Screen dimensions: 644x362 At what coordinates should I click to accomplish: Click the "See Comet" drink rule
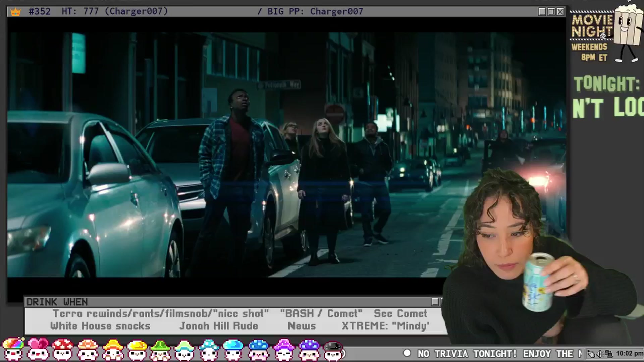pyautogui.click(x=400, y=314)
